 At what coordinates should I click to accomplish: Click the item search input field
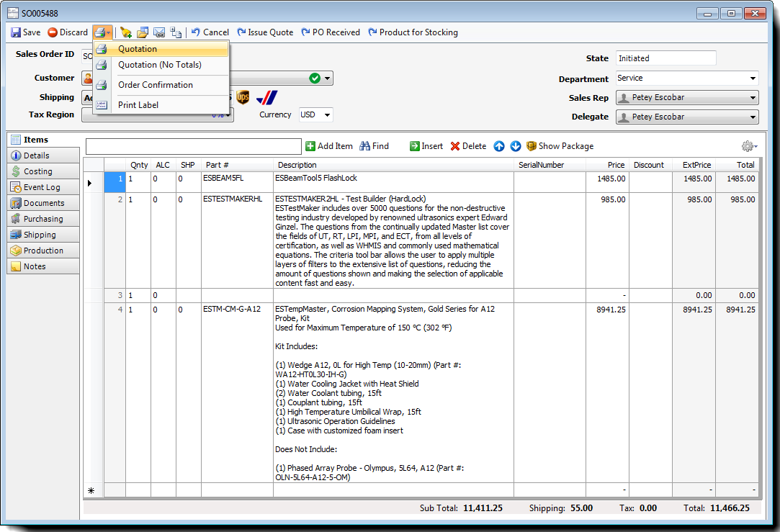pos(194,147)
